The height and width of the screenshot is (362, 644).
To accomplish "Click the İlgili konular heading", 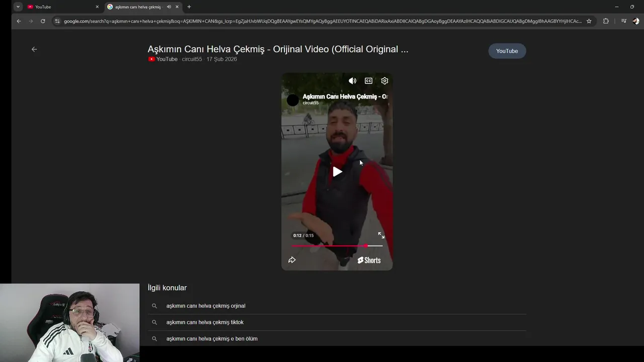I will click(167, 288).
